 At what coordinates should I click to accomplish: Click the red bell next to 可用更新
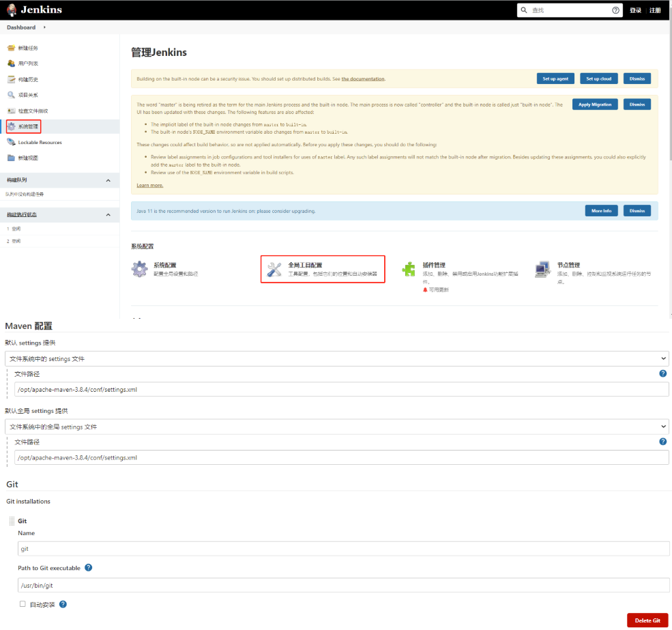coord(425,290)
